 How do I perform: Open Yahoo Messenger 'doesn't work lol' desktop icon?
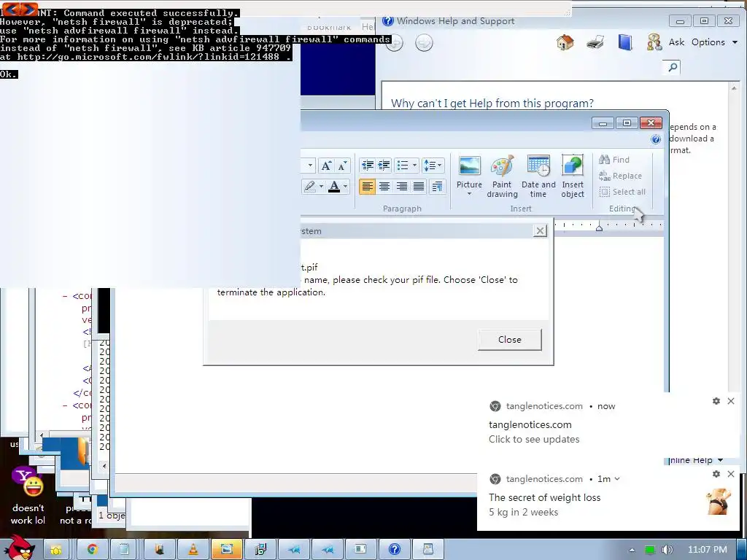coord(28,495)
